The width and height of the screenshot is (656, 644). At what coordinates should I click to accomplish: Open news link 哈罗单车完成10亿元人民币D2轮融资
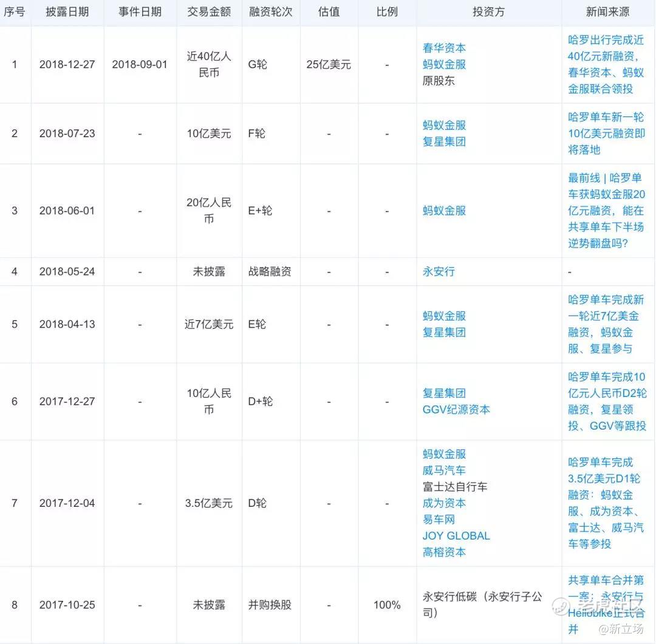click(x=607, y=401)
